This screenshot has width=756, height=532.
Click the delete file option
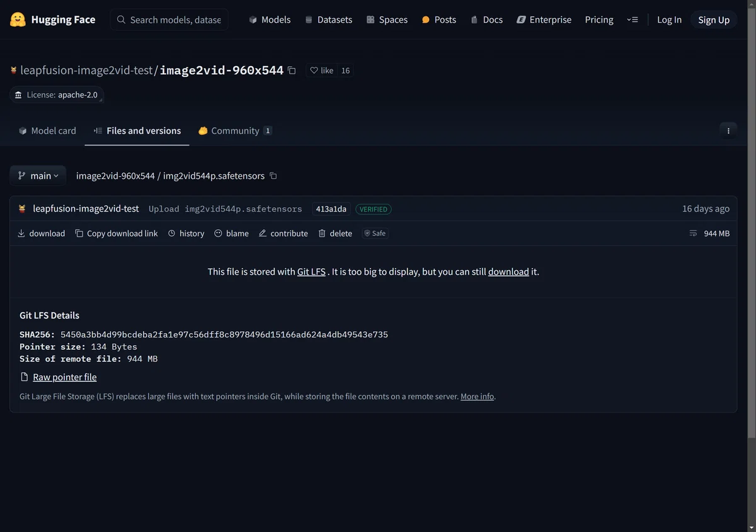point(335,233)
